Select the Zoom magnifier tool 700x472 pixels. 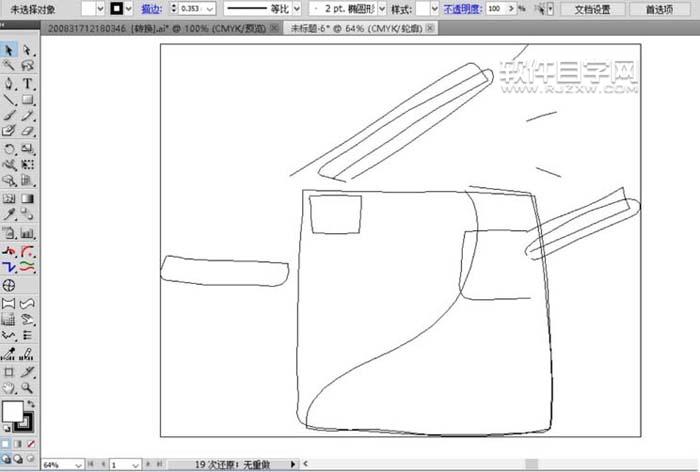point(28,387)
